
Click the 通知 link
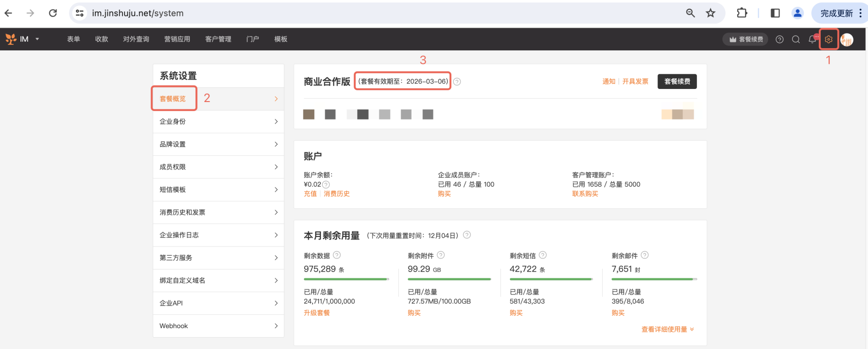pyautogui.click(x=609, y=82)
